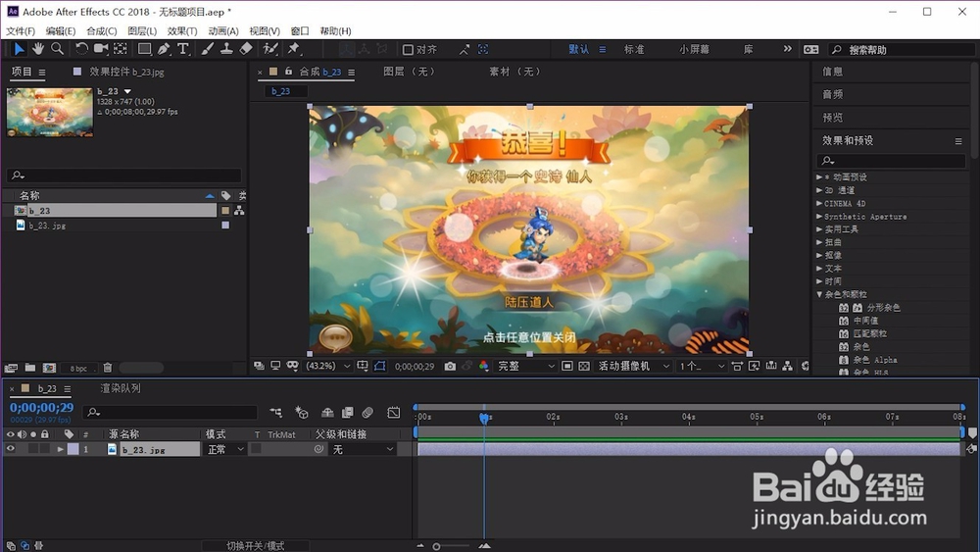Toggle transparency grid in viewer
Image resolution: width=980 pixels, height=552 pixels.
(584, 367)
